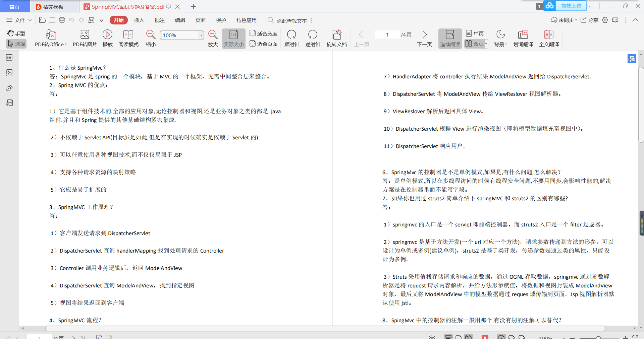Open the zoom percentage dropdown
Viewport: 644px width, 339px height.
pyautogui.click(x=201, y=35)
